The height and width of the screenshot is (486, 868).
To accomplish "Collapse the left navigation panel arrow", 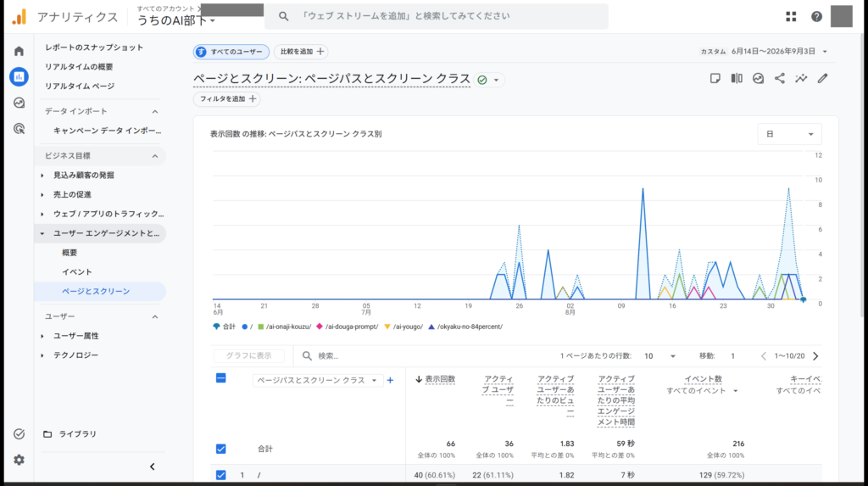I will point(153,466).
